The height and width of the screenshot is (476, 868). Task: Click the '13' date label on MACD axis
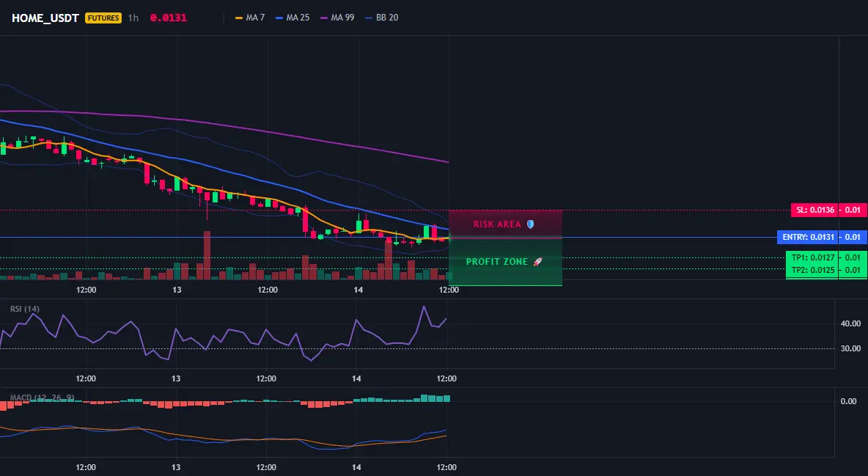[175, 467]
